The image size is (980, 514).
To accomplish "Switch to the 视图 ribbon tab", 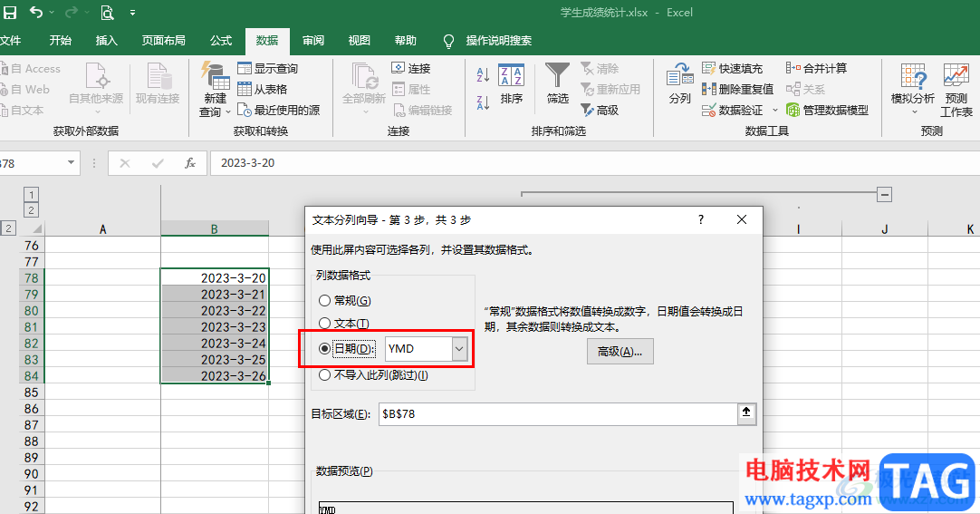I will (360, 41).
